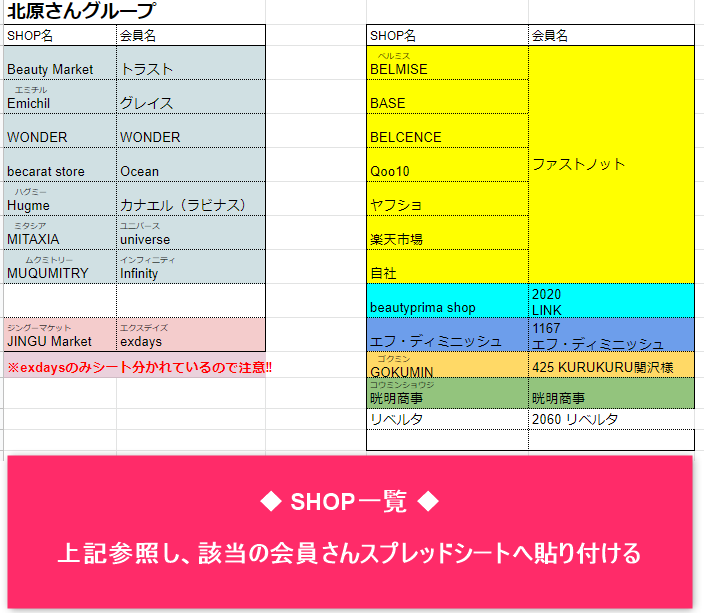Click the エフ・ディミニッシュ shop name cell
Screen dimensions: 704x613
[447, 335]
